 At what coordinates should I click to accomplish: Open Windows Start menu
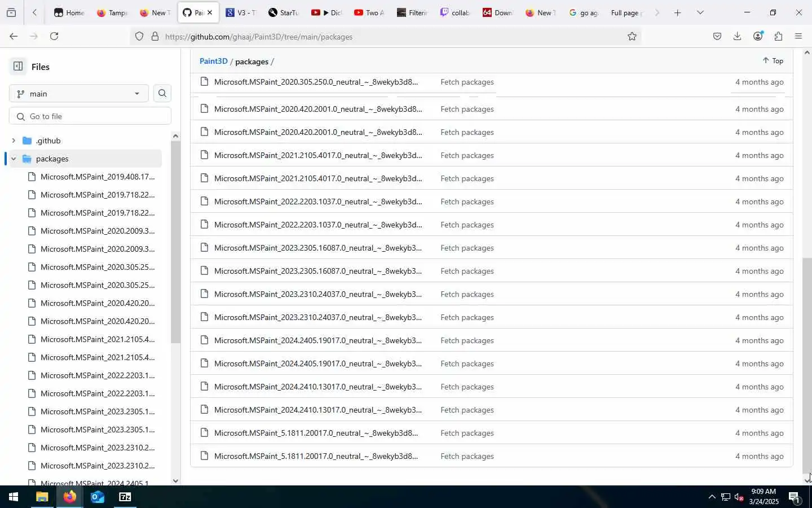pyautogui.click(x=14, y=497)
